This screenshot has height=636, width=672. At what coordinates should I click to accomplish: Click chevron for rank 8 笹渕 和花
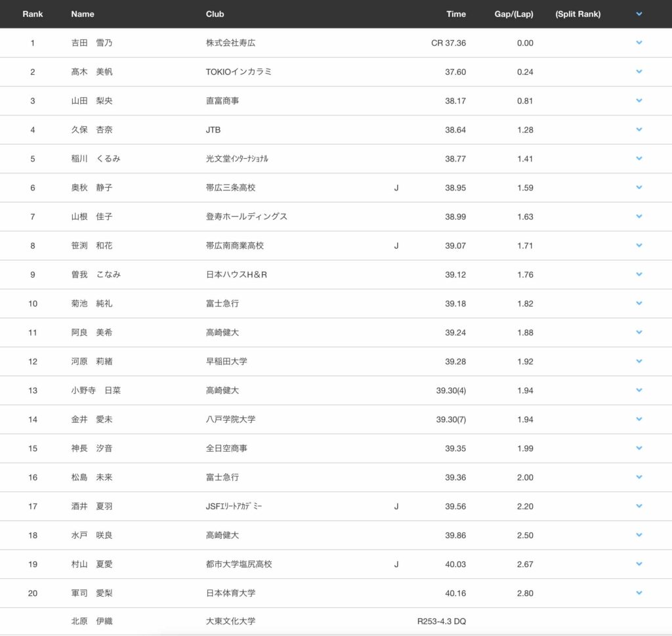[x=639, y=245]
